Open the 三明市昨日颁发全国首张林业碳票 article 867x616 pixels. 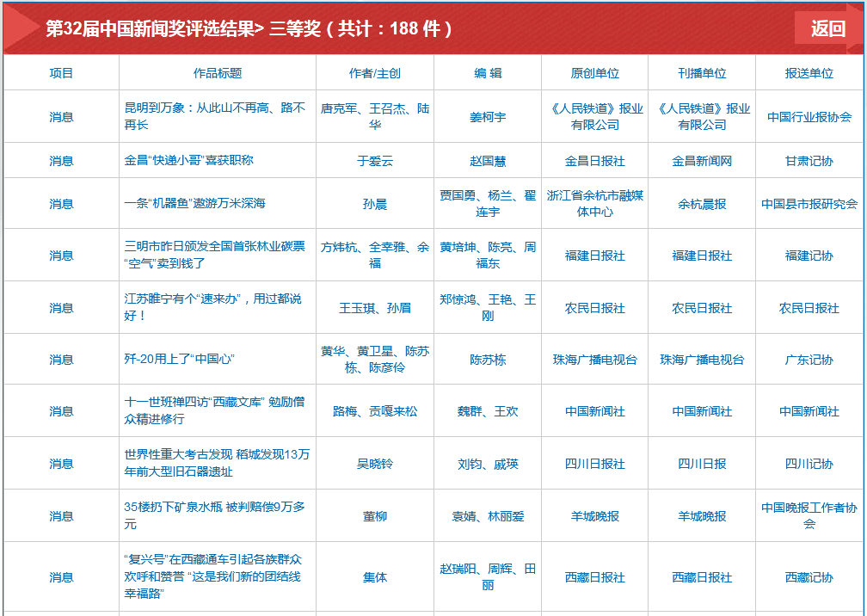click(215, 255)
